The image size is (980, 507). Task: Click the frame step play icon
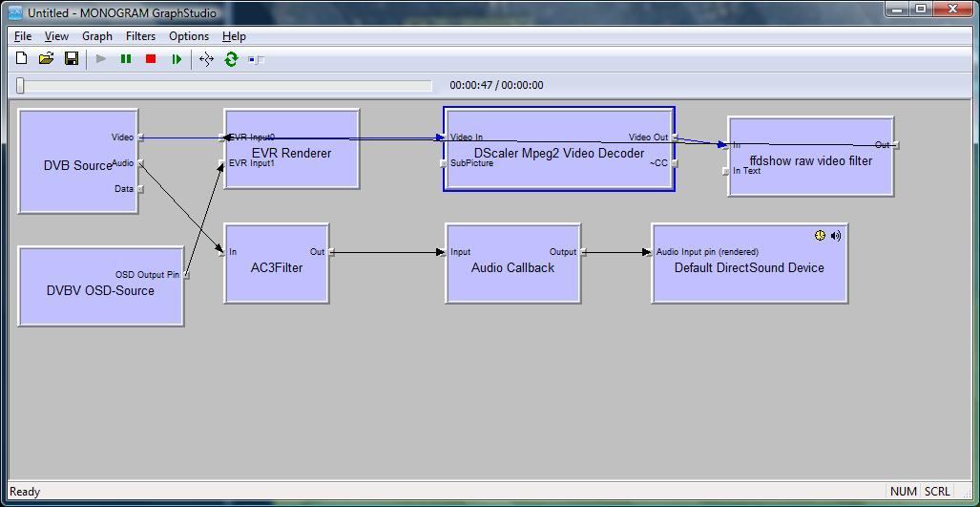(x=177, y=59)
